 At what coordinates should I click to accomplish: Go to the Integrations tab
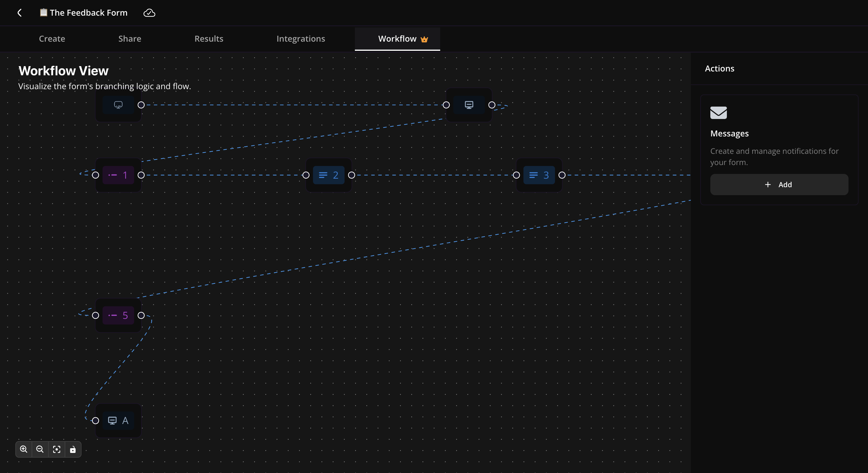click(301, 39)
